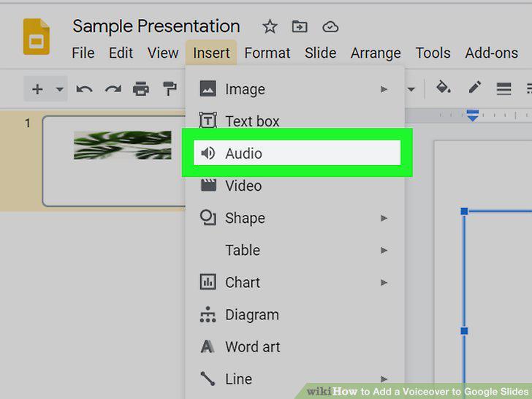Open the border color pencil tool
Screen dimensions: 532x399
tap(475, 87)
